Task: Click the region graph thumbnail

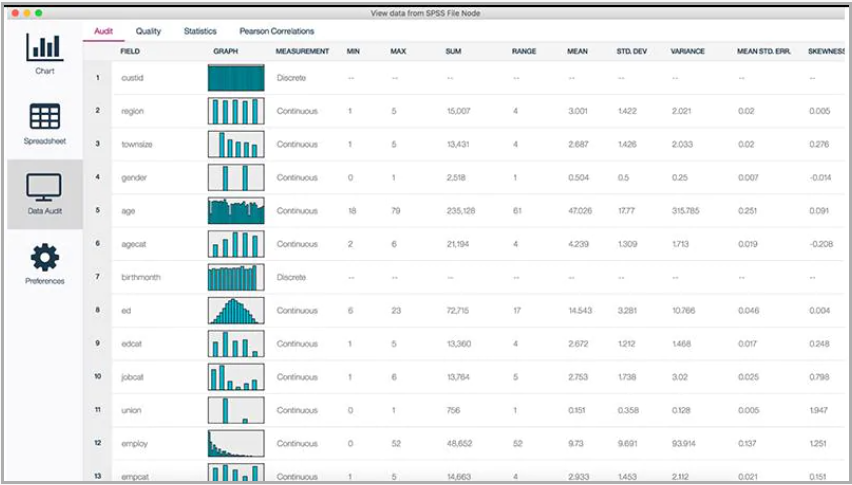Action: [x=236, y=111]
